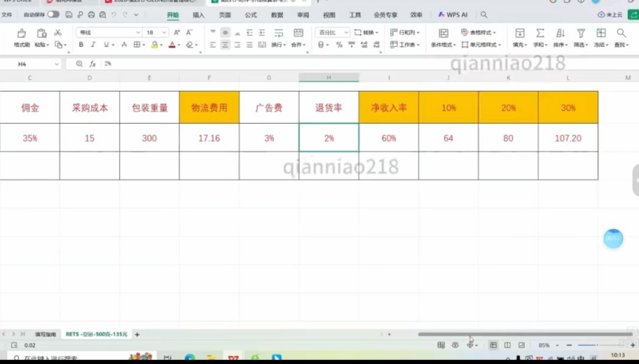
Task: Click the font color red A swatch
Action: (172, 45)
